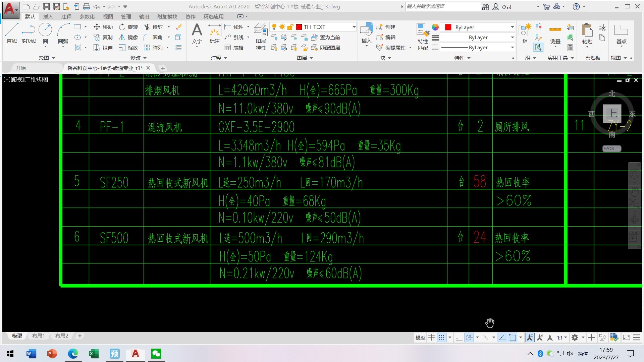The height and width of the screenshot is (362, 644).
Task: Open the 插入 (Insert) ribbon tab
Action: (x=48, y=16)
